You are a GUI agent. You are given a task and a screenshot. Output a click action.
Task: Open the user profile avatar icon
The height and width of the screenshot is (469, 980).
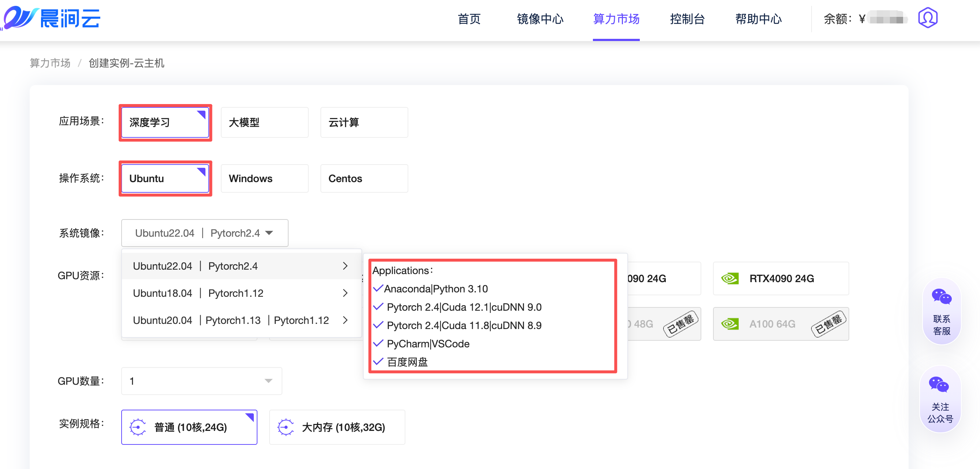pyautogui.click(x=928, y=18)
